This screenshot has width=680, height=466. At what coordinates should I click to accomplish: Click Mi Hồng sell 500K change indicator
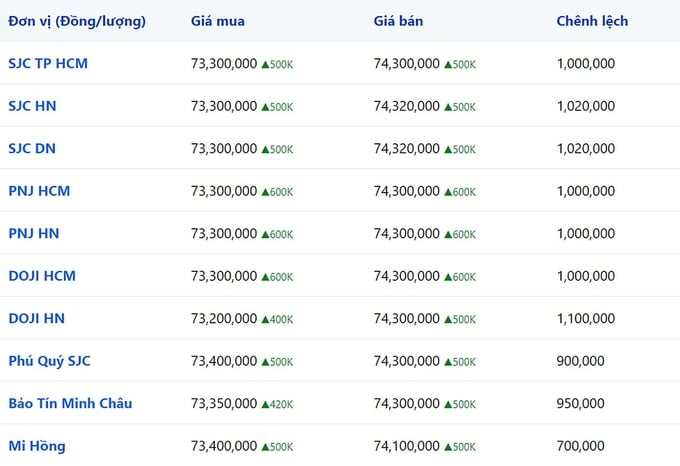pyautogui.click(x=460, y=447)
